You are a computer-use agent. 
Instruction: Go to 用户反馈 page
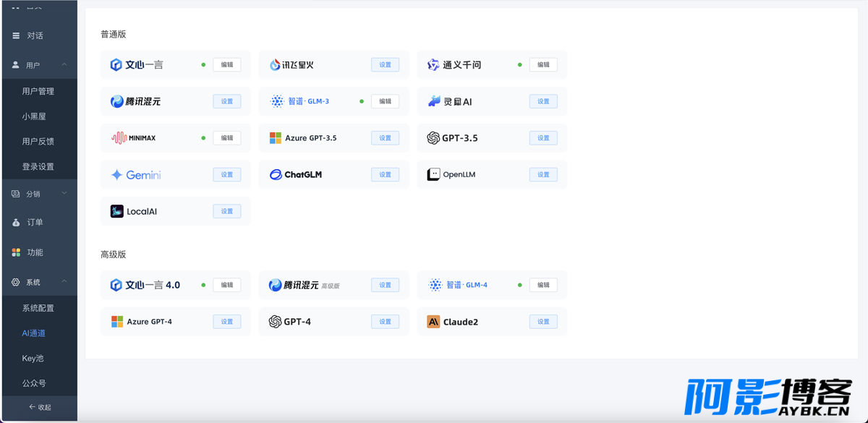38,142
